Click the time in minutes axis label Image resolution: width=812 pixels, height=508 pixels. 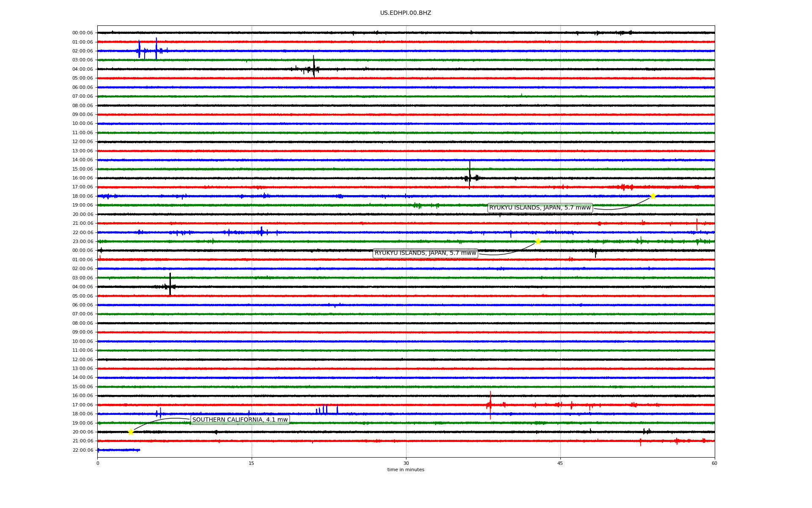[x=405, y=470]
